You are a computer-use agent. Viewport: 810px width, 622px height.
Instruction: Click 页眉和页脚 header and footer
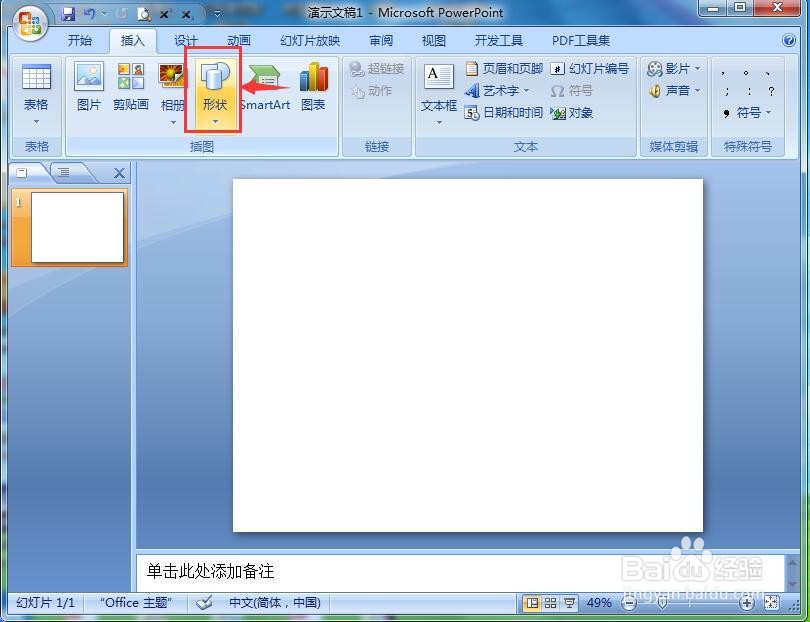[x=504, y=68]
